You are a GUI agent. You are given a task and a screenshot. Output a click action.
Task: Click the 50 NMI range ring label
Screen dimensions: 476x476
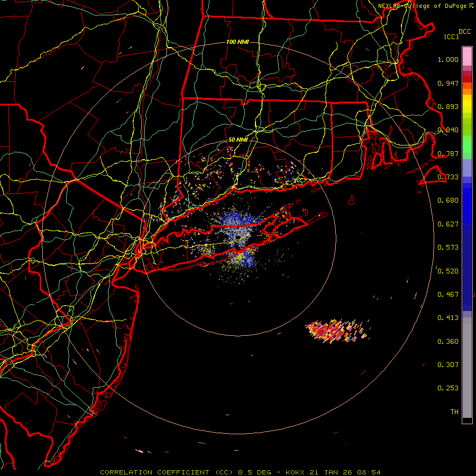[238, 140]
